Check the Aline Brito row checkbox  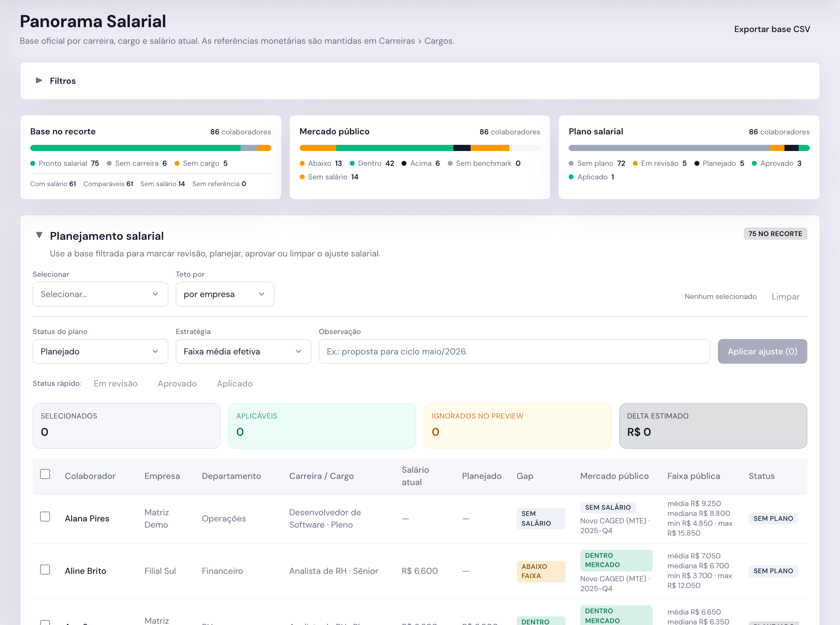pyautogui.click(x=45, y=570)
